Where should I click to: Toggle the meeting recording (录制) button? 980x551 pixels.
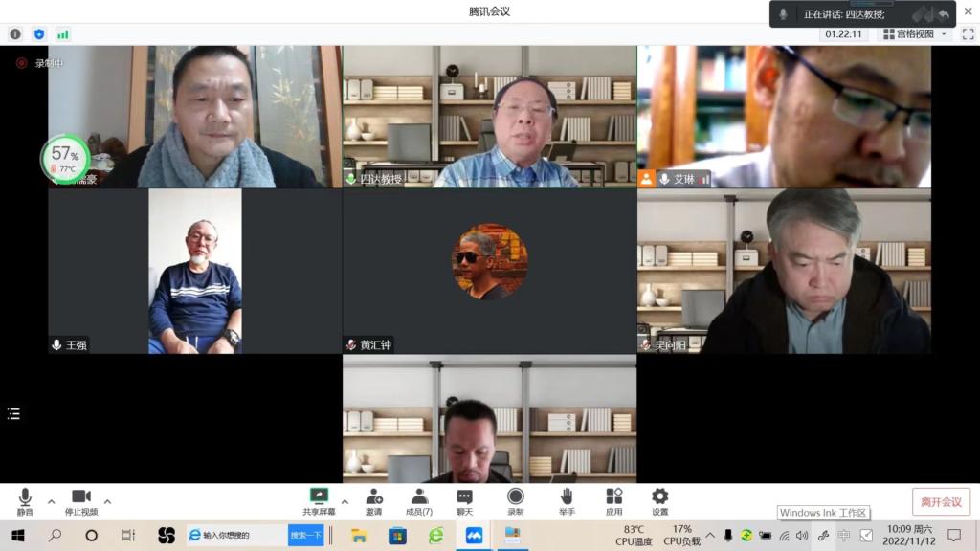click(515, 500)
